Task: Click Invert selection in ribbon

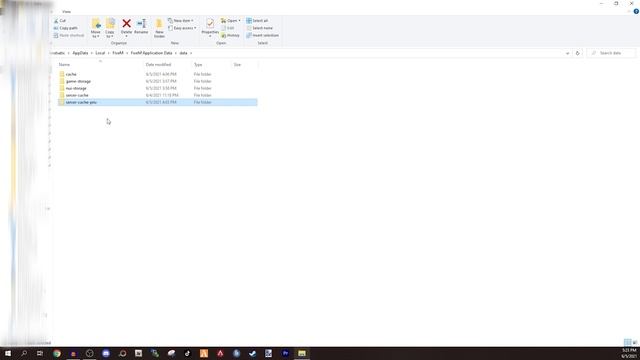Action: 262,35
